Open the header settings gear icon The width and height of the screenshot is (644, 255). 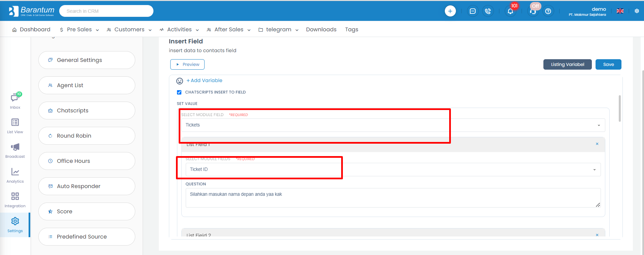pos(637,11)
